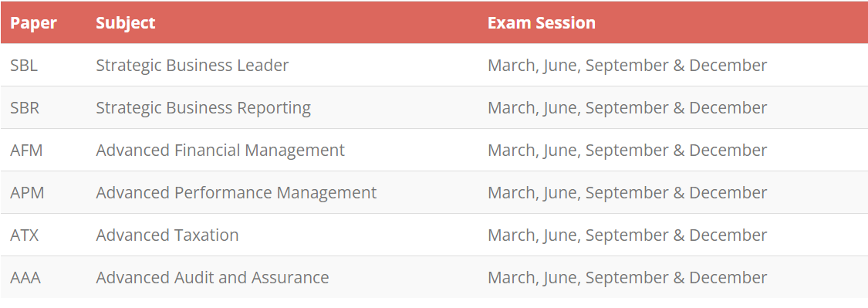The image size is (868, 308).
Task: Select the APM paper code
Action: [27, 192]
